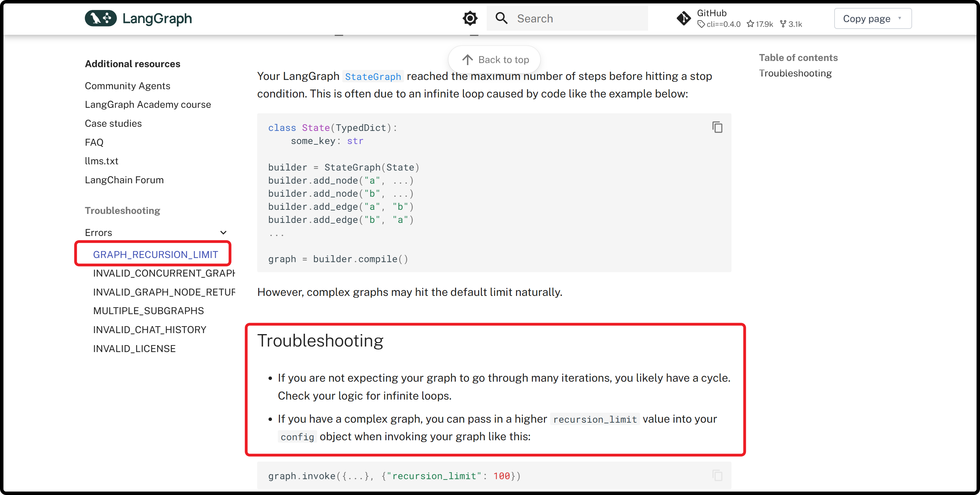
Task: Open INVALID_LICENSE error page
Action: [x=134, y=349]
